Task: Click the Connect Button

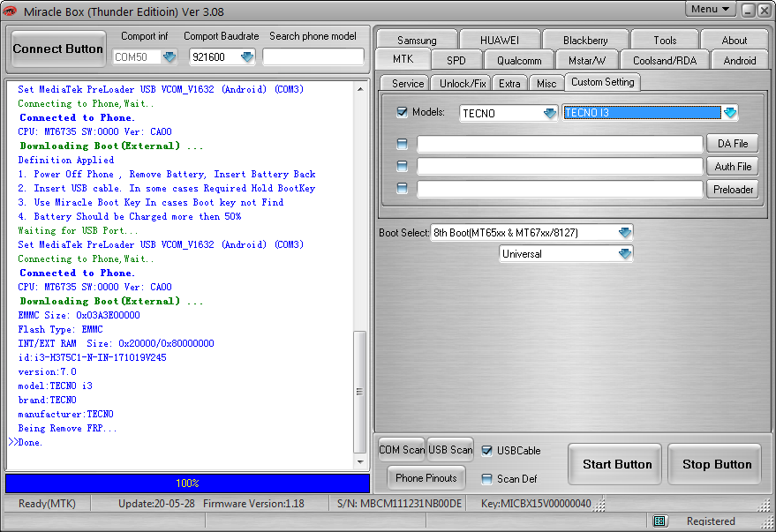Action: (58, 49)
